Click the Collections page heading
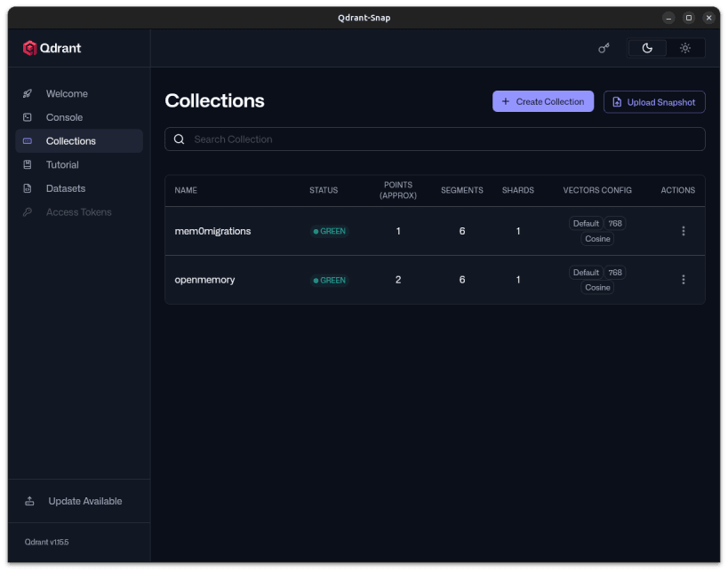This screenshot has width=728, height=572. pyautogui.click(x=214, y=100)
